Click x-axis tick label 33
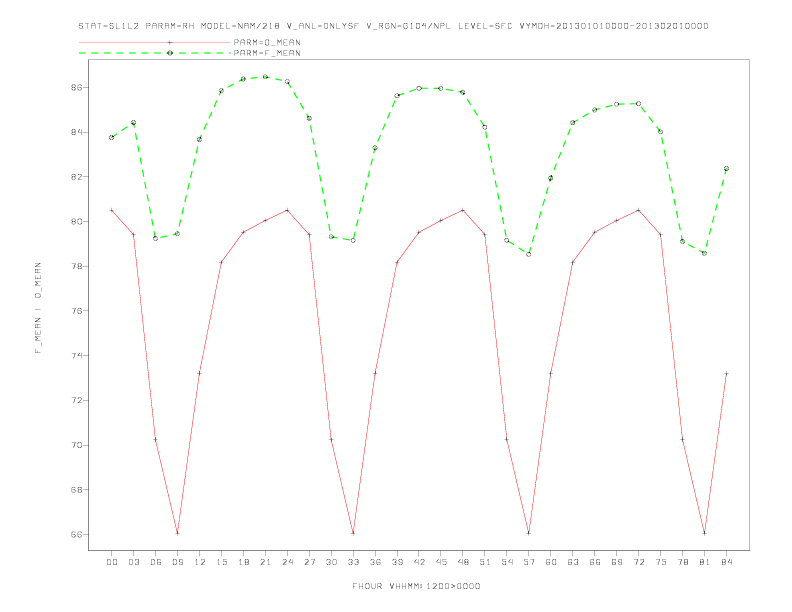792x612 pixels. (353, 562)
